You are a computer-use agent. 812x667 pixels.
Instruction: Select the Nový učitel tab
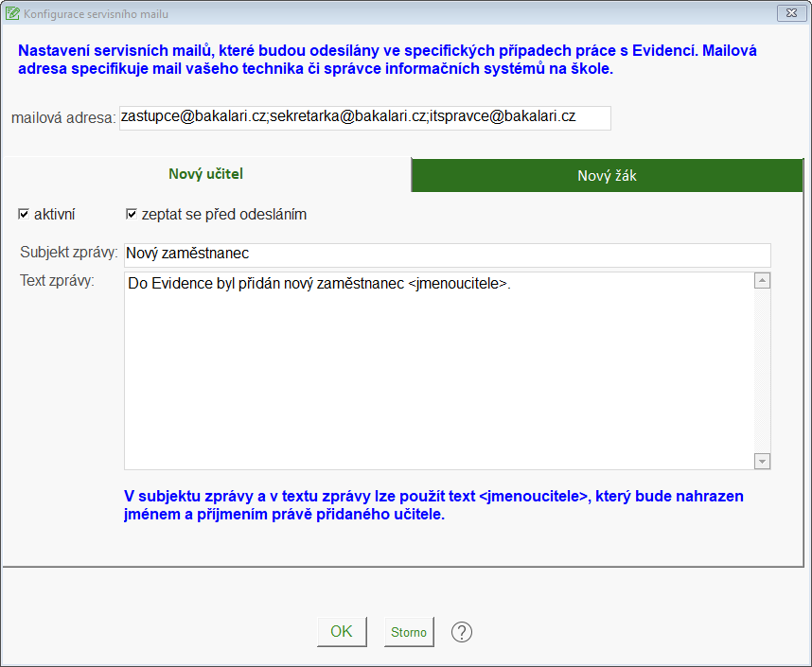point(206,174)
